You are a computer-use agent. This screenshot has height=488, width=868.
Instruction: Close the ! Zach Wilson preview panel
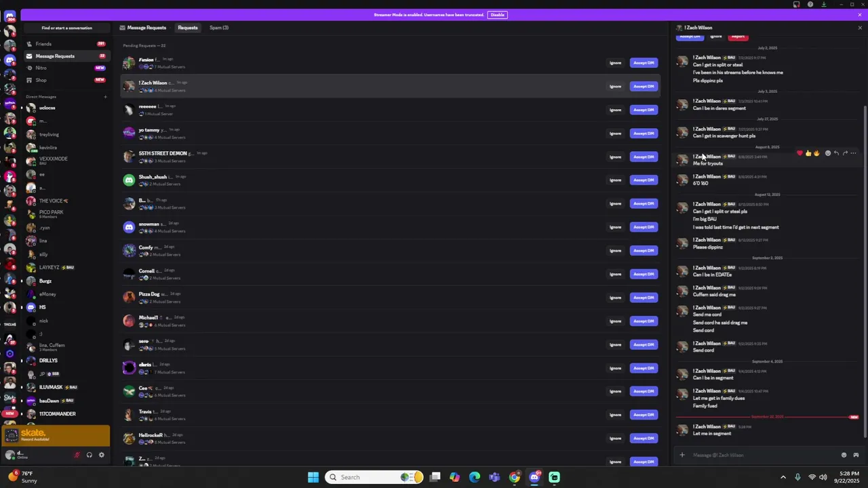pos(860,28)
